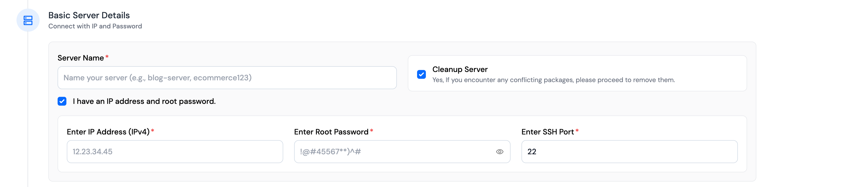Click the 'Basic Server Details' heading

pos(89,15)
